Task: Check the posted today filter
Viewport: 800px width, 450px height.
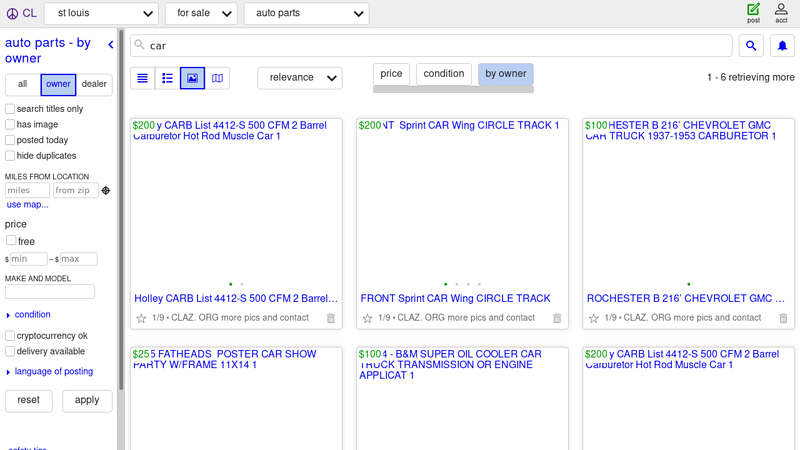Action: click(x=10, y=140)
